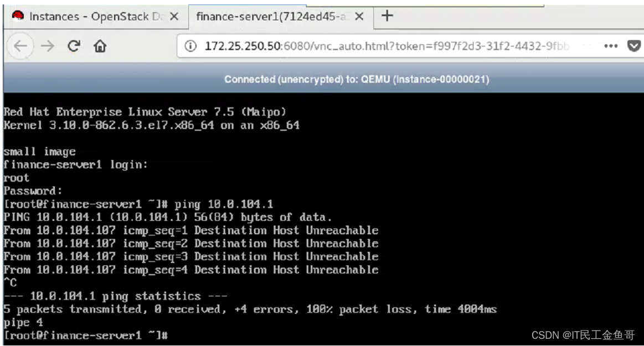The height and width of the screenshot is (346, 644).
Task: Click the '5 packets transmitted' summary line
Action: click(x=250, y=309)
